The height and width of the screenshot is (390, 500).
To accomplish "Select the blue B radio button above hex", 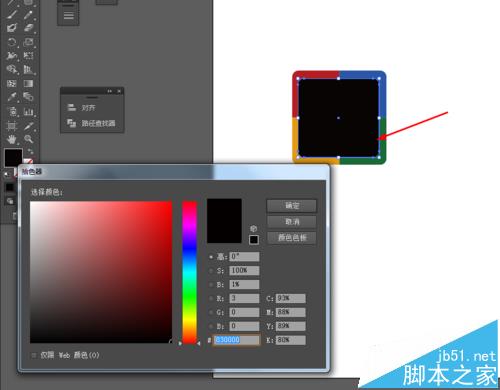I will [211, 326].
